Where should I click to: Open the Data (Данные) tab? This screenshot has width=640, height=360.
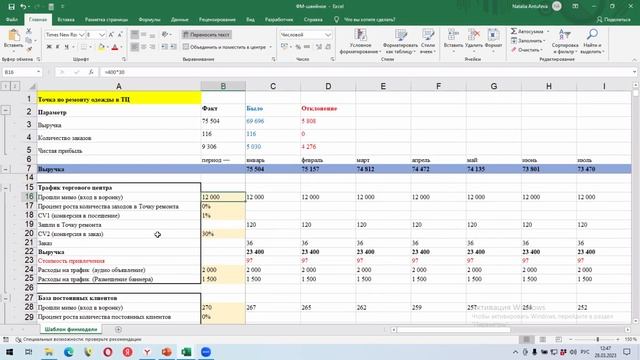click(180, 20)
